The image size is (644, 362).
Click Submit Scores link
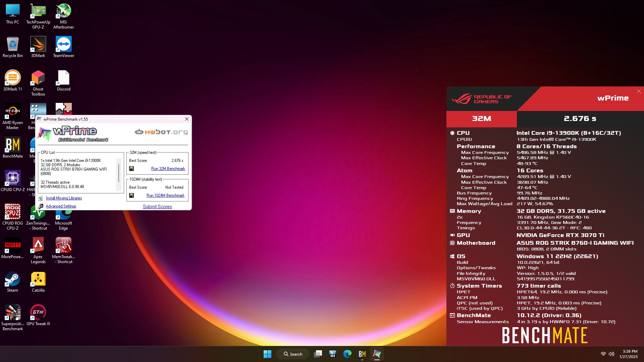pos(157,206)
